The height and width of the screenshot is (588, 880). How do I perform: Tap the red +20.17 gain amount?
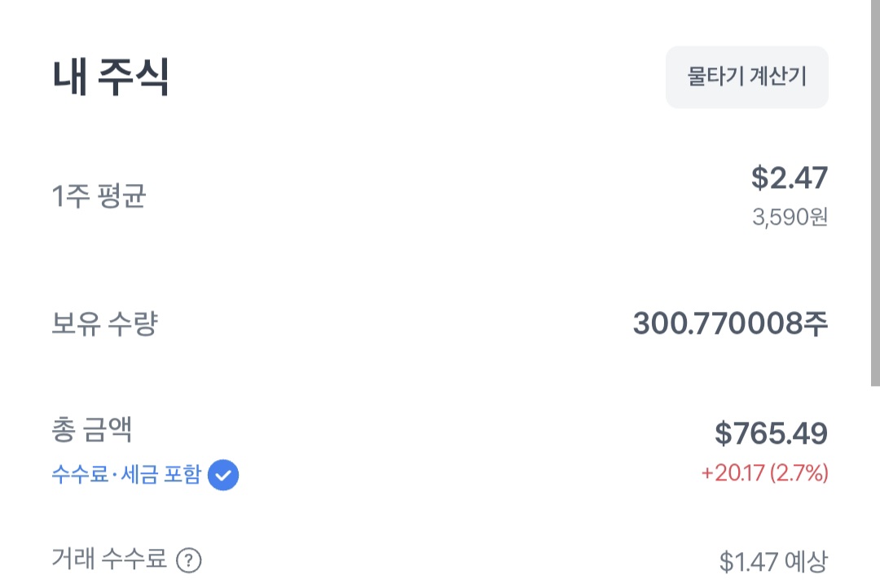pyautogui.click(x=733, y=473)
